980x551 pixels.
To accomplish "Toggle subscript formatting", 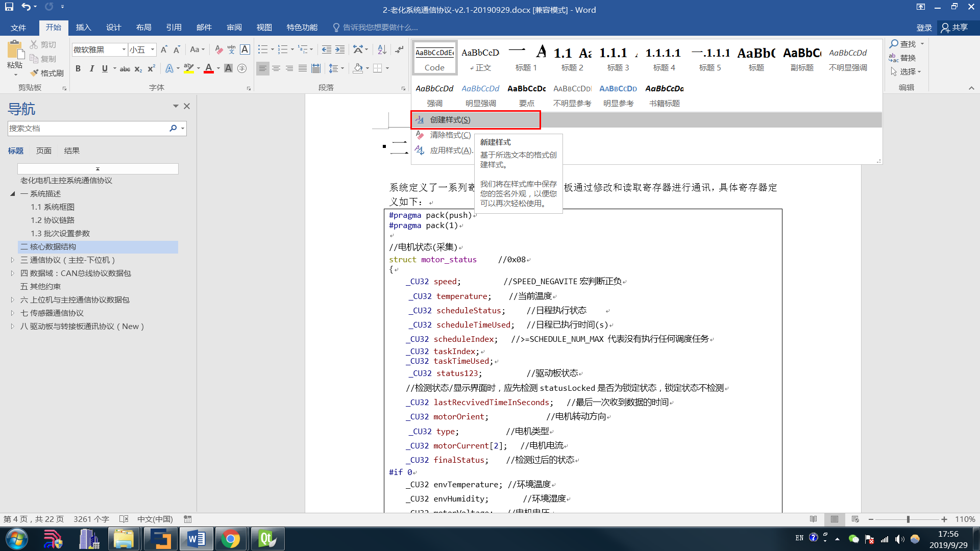I will pyautogui.click(x=138, y=68).
